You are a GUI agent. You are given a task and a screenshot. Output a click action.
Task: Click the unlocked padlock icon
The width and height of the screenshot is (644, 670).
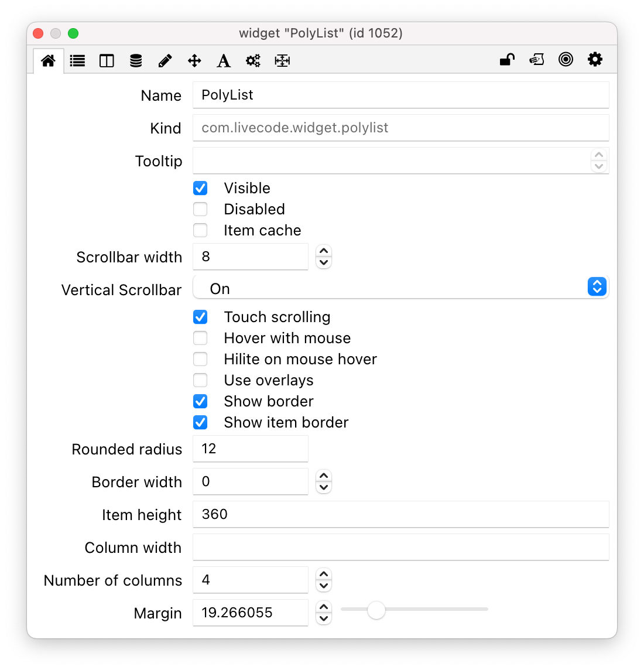tap(507, 59)
